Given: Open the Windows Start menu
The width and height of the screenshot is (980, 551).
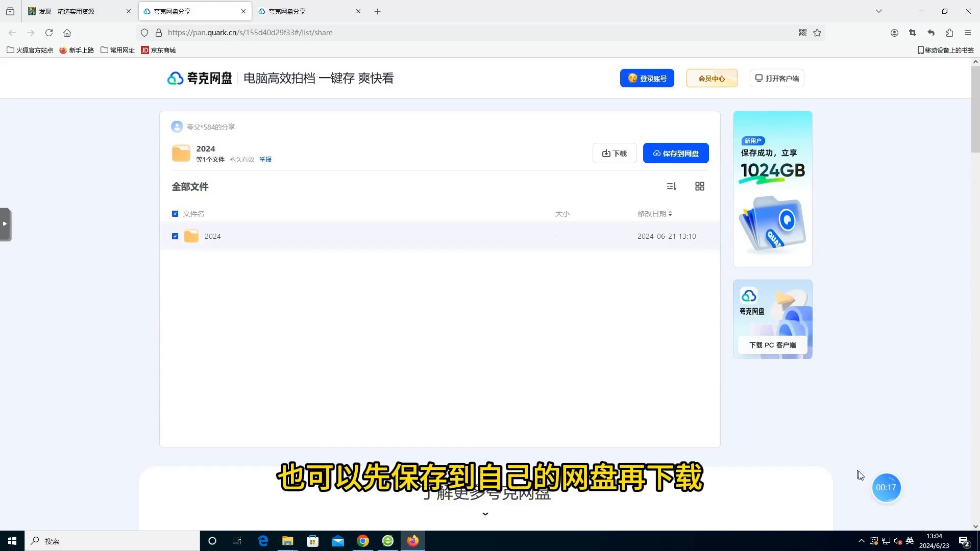Looking at the screenshot, I should tap(12, 541).
